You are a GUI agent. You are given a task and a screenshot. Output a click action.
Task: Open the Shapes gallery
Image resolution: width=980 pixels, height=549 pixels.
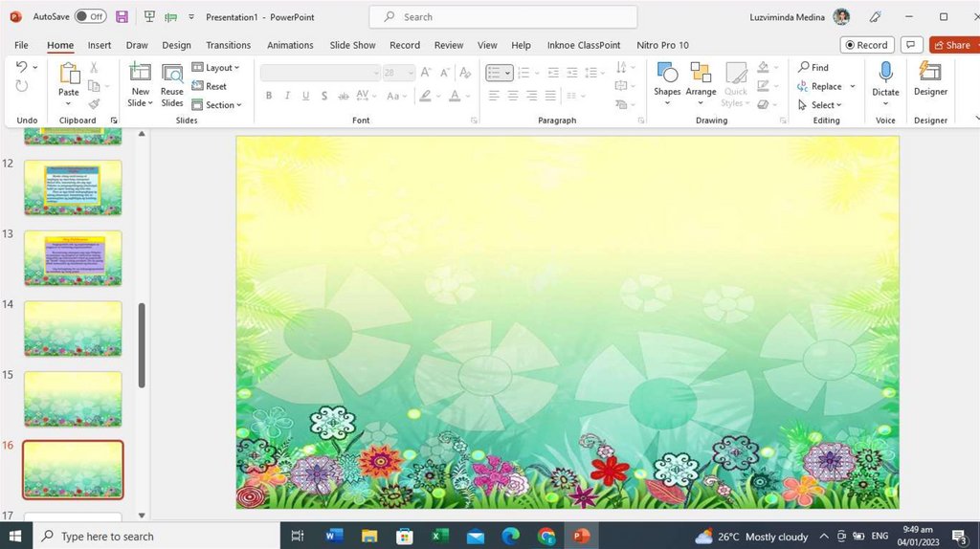coord(667,74)
